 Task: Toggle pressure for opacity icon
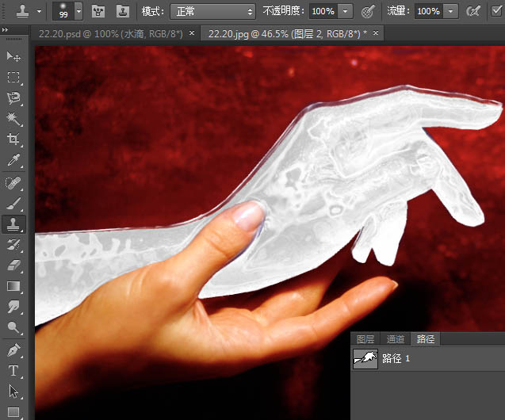pyautogui.click(x=368, y=12)
